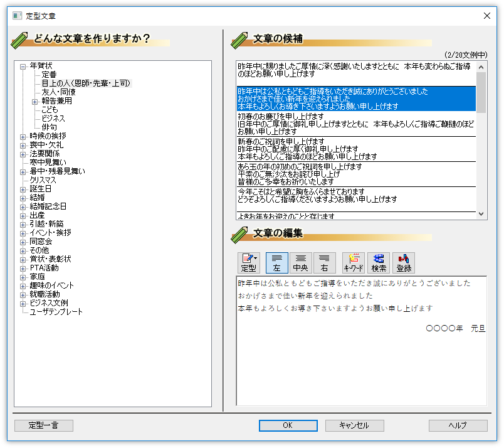This screenshot has height=448, width=504.
Task: Select 同窓会 tree item
Action: tap(41, 242)
